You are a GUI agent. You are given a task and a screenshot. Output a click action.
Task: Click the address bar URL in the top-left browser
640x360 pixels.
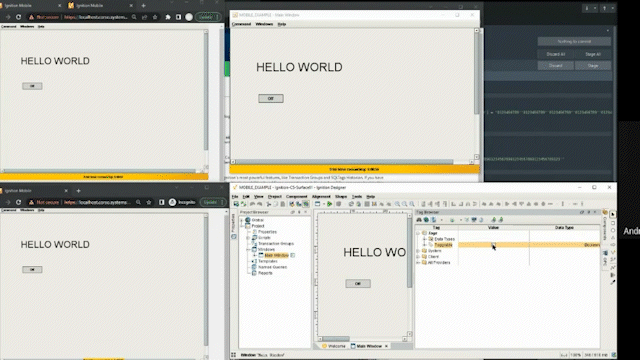96,17
